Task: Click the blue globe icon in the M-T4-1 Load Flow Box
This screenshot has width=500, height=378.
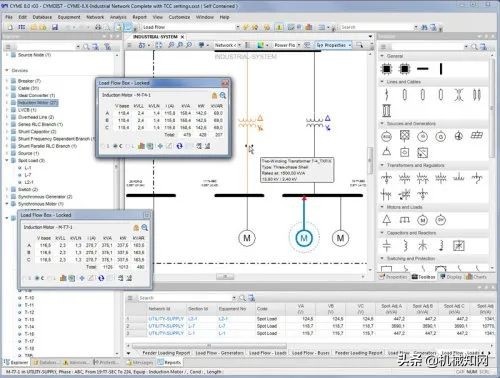Action: pyautogui.click(x=179, y=146)
